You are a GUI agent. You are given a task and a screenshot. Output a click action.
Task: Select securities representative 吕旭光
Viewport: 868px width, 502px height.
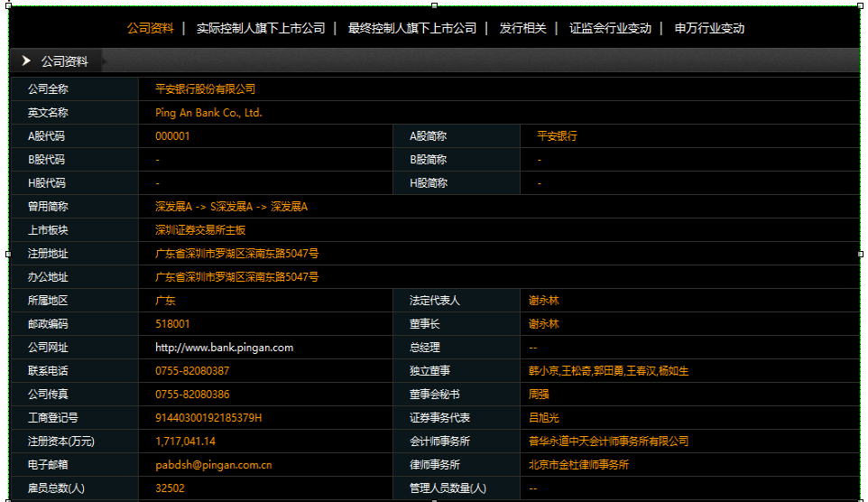point(544,418)
